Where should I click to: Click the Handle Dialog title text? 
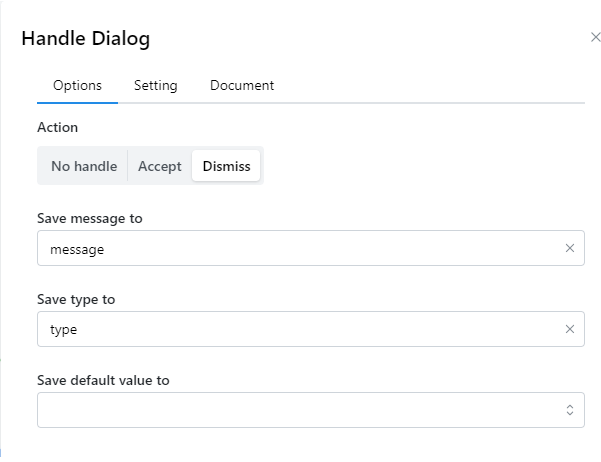click(86, 39)
